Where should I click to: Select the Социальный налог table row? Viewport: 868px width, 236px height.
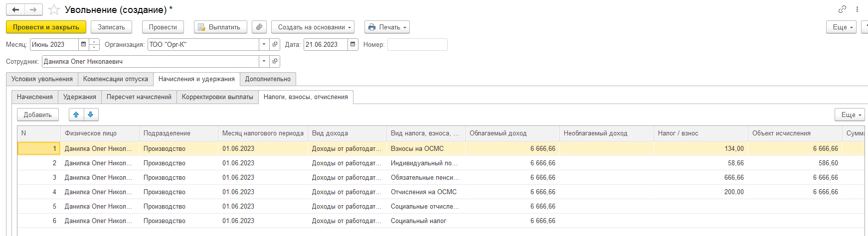click(418, 221)
